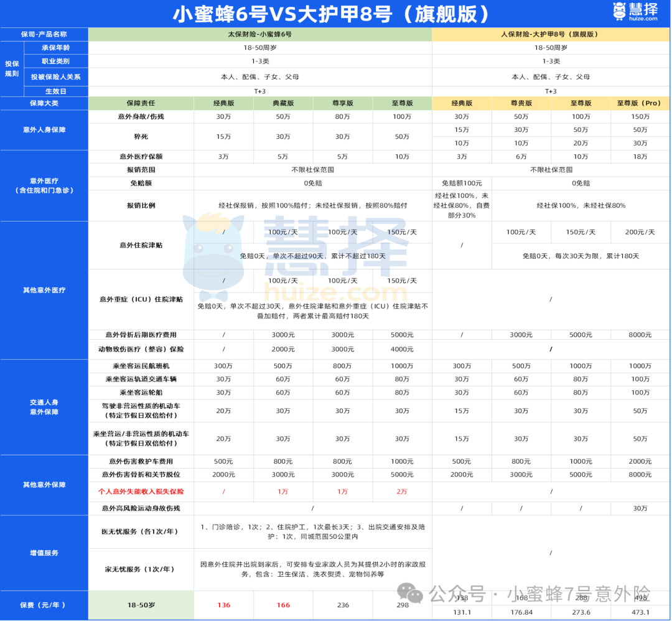Click the red 2万 value

[x=402, y=492]
